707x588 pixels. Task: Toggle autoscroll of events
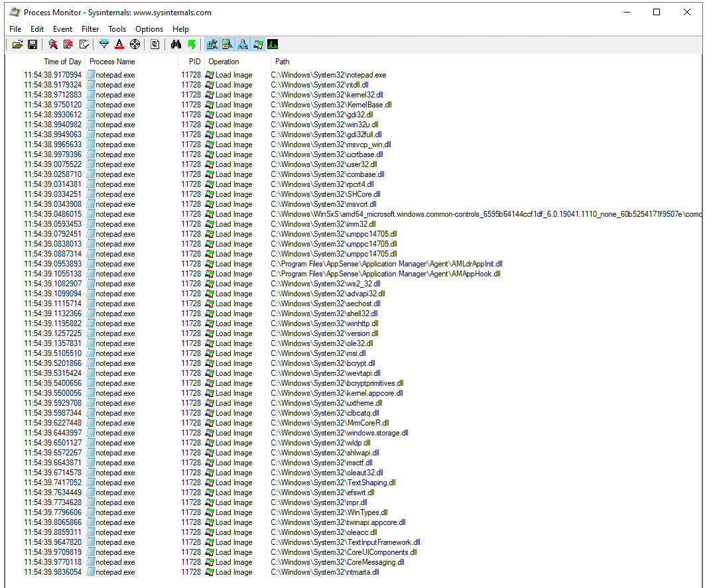pyautogui.click(x=68, y=44)
